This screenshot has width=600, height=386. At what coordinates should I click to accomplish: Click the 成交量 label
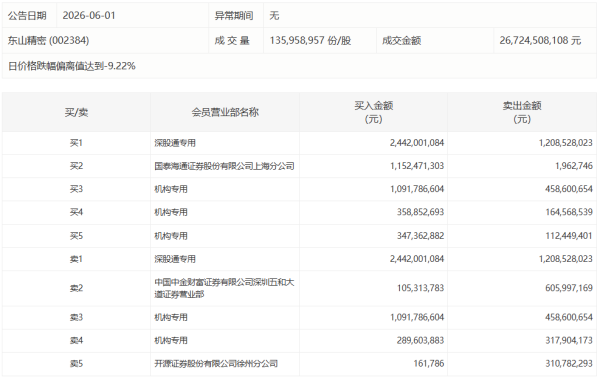pyautogui.click(x=232, y=41)
